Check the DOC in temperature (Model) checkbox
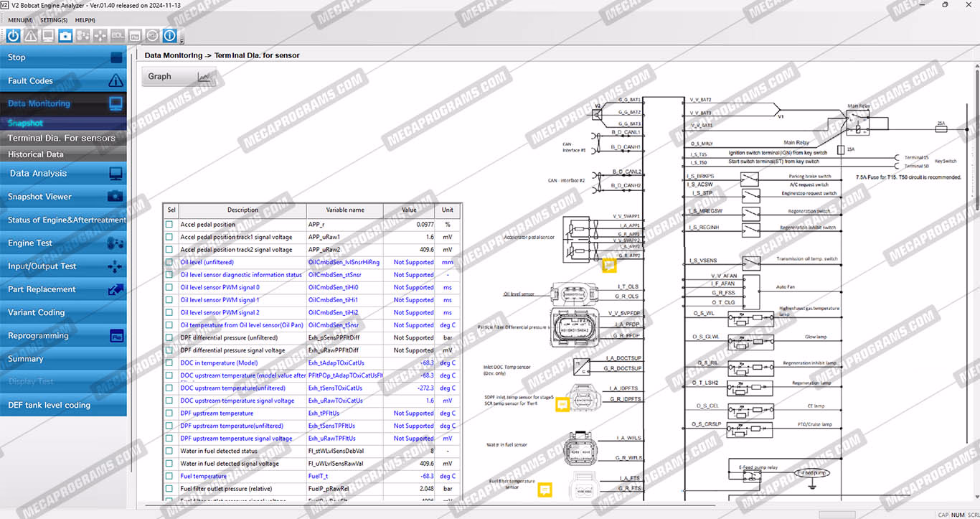Screen dimensions: 980x519 click(x=170, y=363)
